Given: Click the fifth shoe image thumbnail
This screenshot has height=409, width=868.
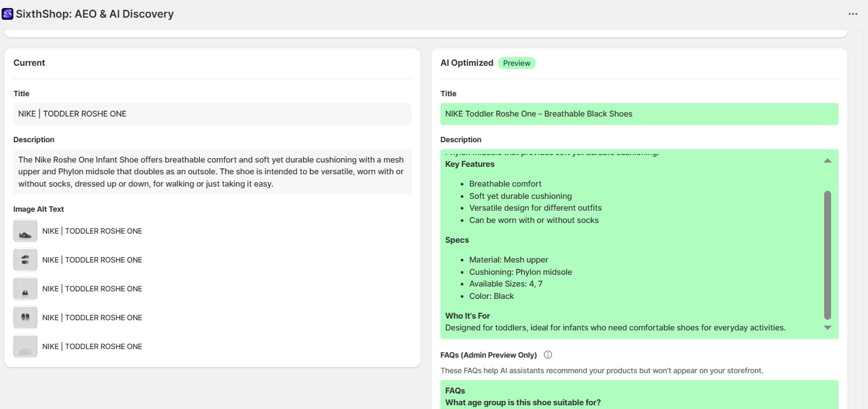Looking at the screenshot, I should pyautogui.click(x=25, y=346).
